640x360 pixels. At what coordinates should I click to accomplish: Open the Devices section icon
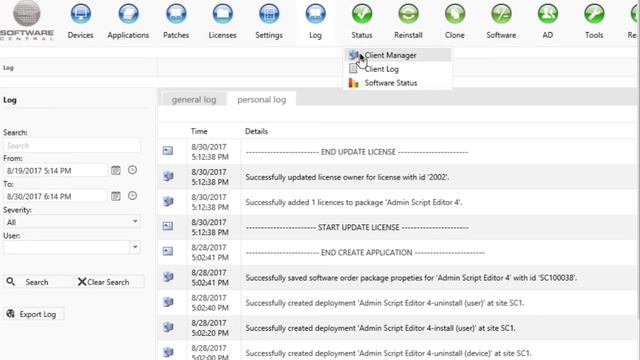pos(80,13)
